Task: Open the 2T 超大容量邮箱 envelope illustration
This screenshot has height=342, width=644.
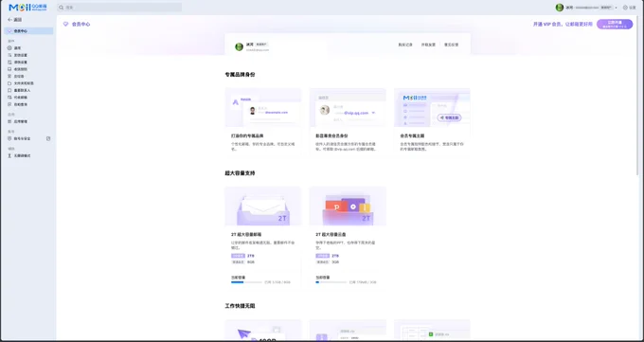Action: tap(263, 206)
